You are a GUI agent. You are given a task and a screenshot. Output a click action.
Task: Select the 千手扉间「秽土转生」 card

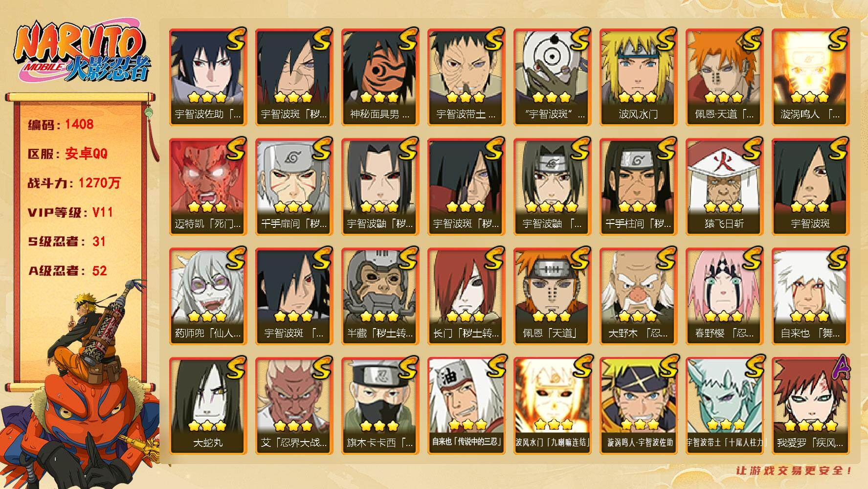point(294,187)
